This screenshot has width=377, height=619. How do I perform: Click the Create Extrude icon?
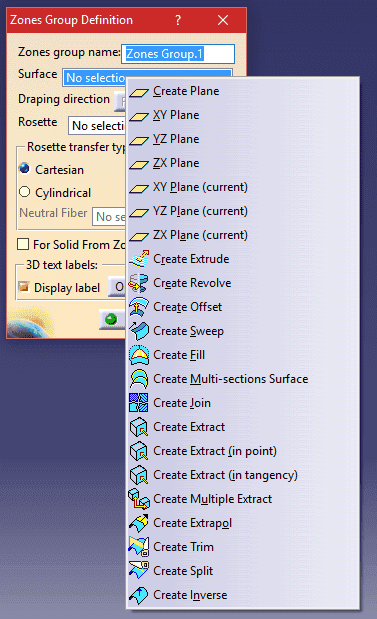point(139,259)
